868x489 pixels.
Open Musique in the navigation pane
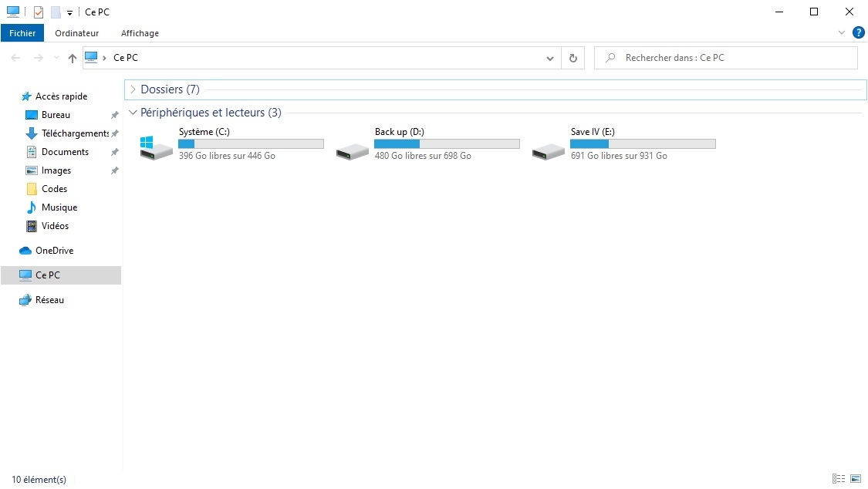tap(59, 207)
